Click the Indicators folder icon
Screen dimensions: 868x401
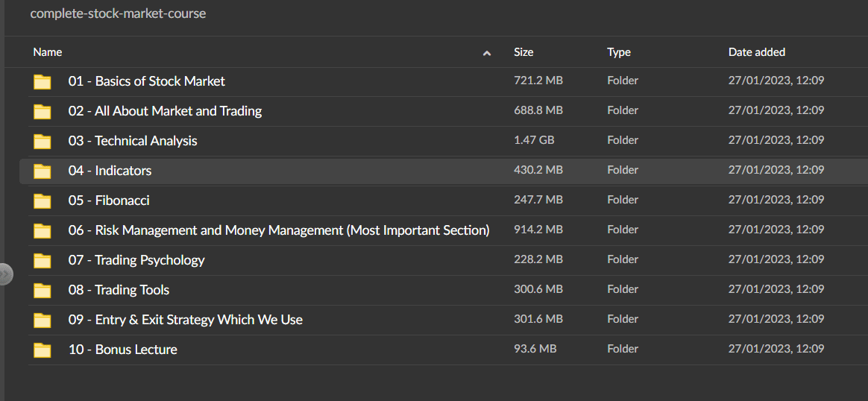pos(43,171)
